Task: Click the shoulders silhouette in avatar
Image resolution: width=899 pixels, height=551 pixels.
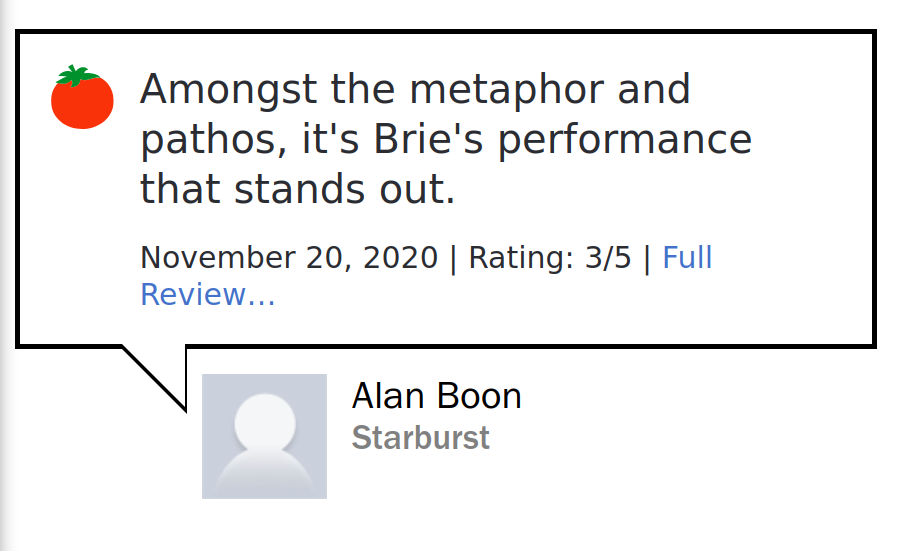Action: pyautogui.click(x=265, y=474)
